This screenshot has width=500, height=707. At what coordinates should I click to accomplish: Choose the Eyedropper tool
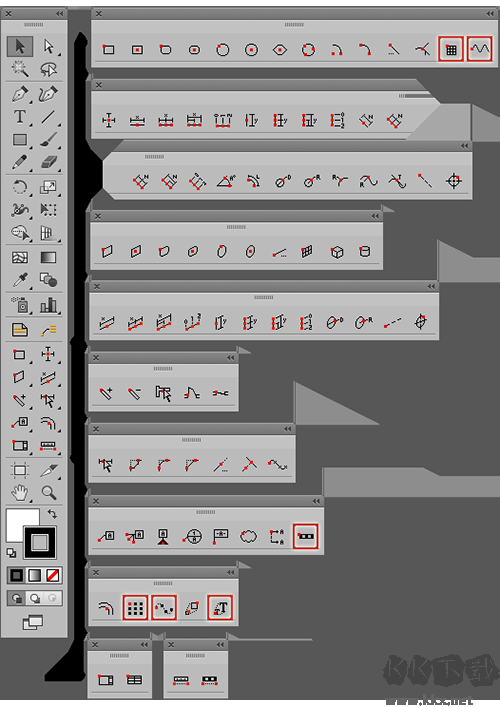pos(20,280)
